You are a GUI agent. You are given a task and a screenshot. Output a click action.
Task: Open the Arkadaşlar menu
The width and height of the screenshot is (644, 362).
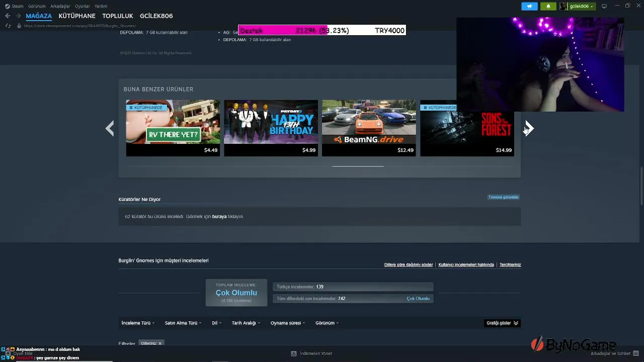tap(60, 6)
